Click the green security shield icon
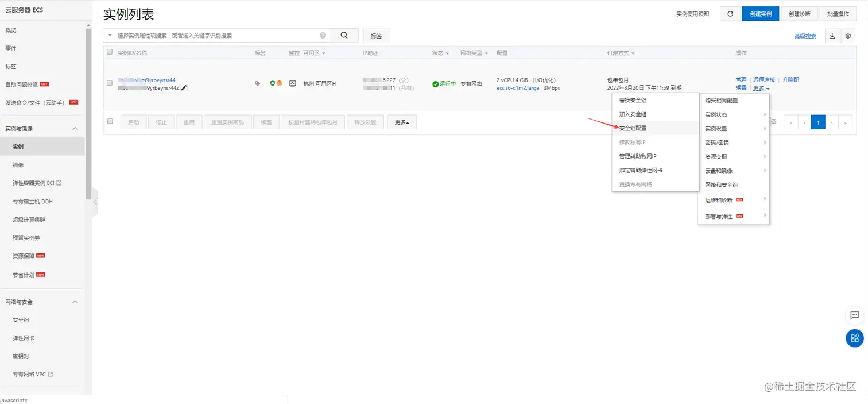Image resolution: width=868 pixels, height=404 pixels. click(x=273, y=83)
